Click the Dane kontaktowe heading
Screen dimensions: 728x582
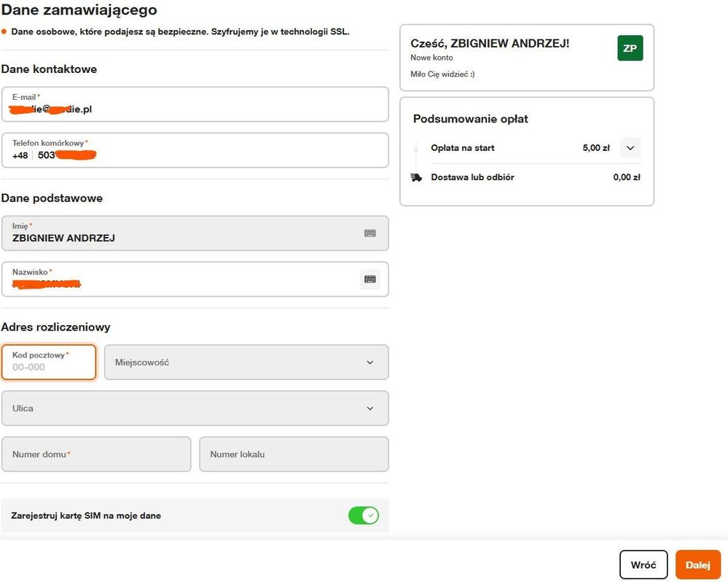[50, 69]
